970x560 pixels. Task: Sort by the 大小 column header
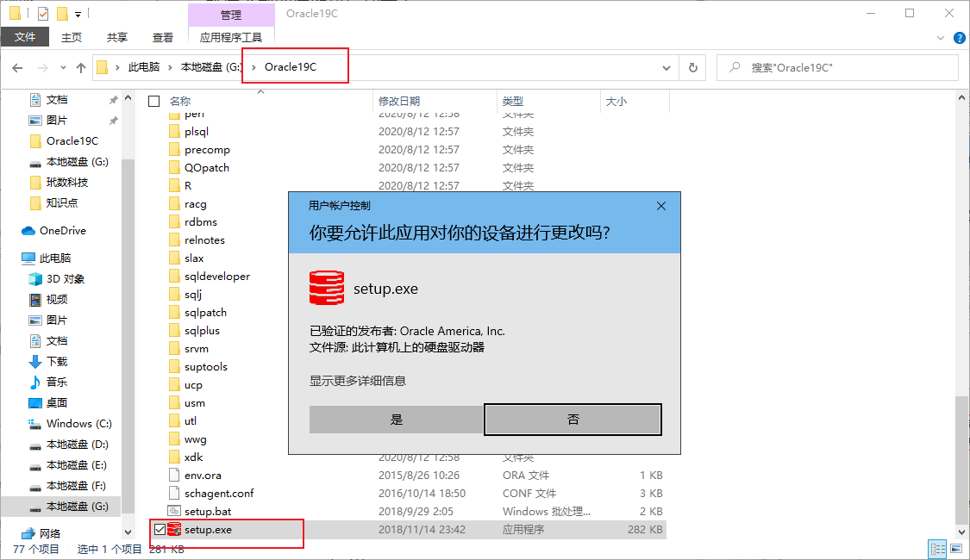(x=616, y=102)
